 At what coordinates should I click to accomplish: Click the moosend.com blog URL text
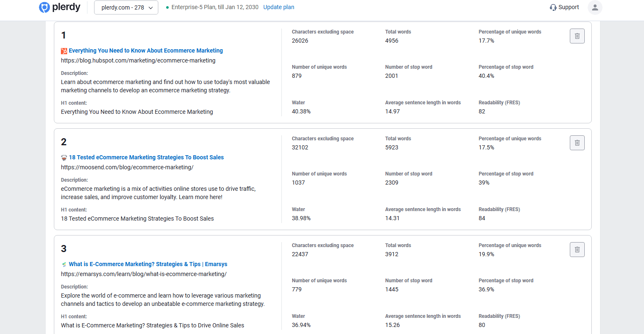coord(127,167)
